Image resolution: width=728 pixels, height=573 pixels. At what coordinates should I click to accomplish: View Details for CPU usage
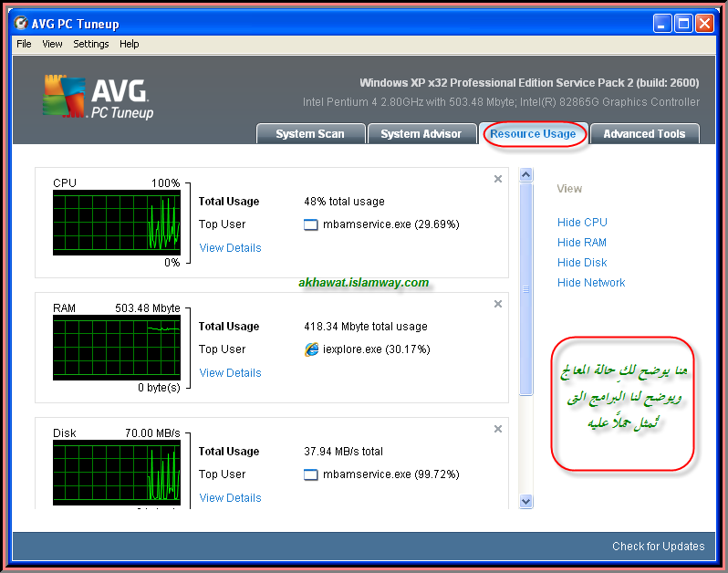[x=230, y=248]
